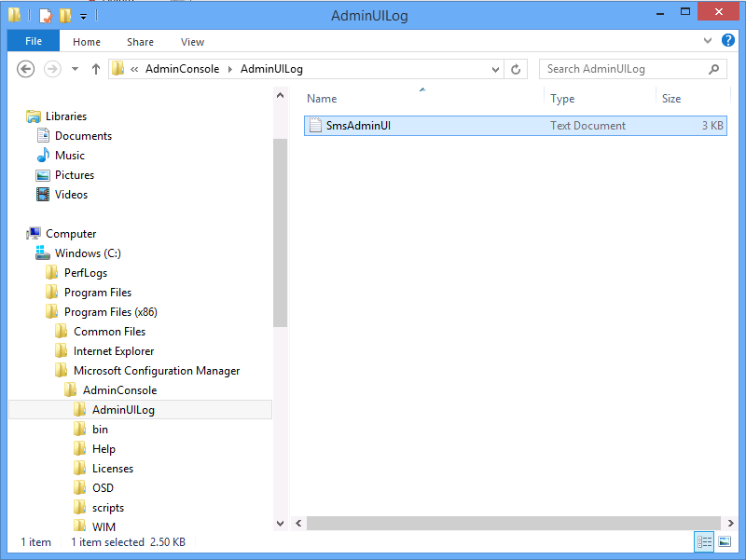Open the scripts folder
Viewport: 746px width, 560px height.
pos(108,508)
